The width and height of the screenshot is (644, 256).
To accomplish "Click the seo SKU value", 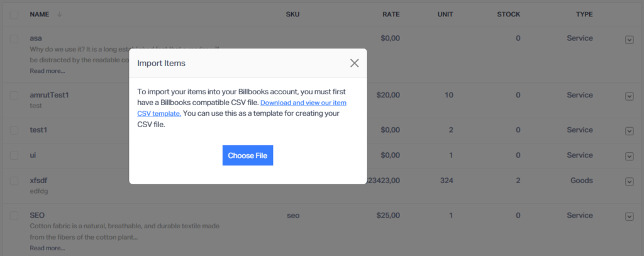I will click(293, 215).
